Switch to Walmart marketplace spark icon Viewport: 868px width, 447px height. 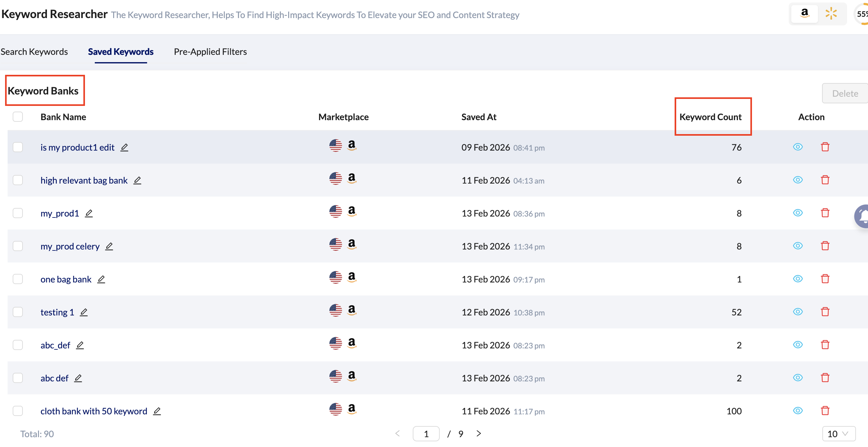[x=831, y=14]
